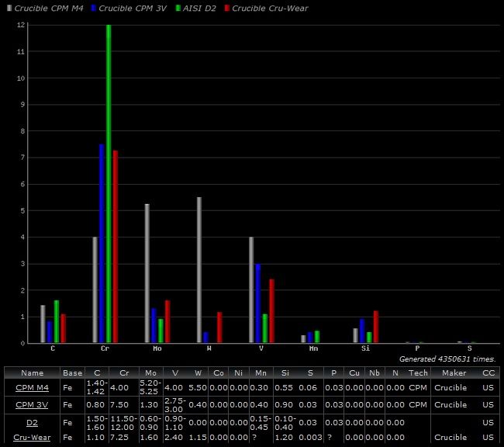Click the Name column header
This screenshot has width=504, height=447.
(32, 372)
